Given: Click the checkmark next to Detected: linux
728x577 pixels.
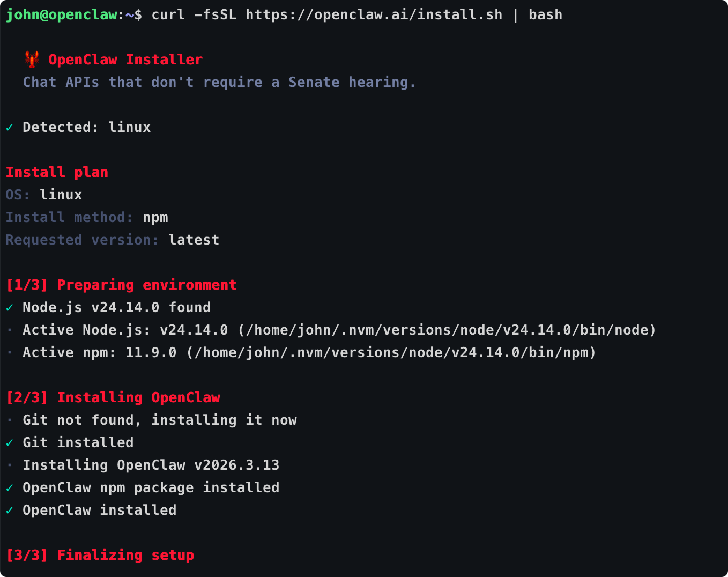Looking at the screenshot, I should tap(10, 128).
